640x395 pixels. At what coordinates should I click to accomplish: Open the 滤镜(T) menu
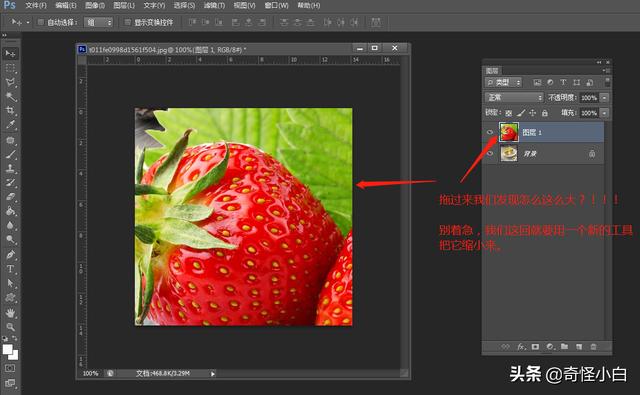tap(214, 6)
